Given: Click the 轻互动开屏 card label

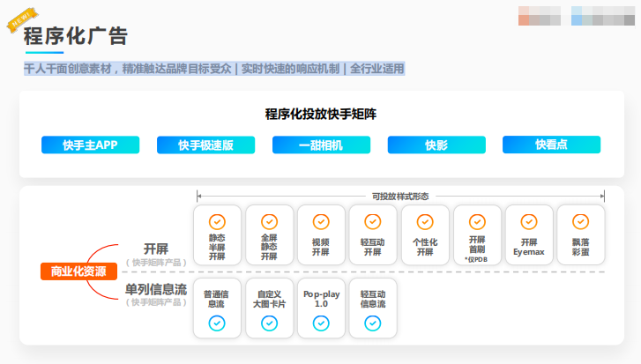Looking at the screenshot, I should click(373, 247).
